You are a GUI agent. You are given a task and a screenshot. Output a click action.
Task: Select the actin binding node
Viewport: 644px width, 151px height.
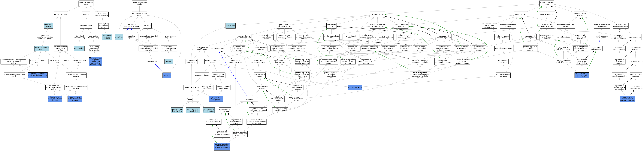pos(79,48)
